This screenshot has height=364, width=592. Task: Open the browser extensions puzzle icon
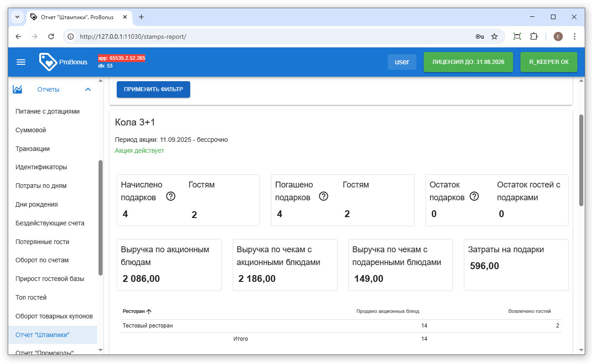tap(534, 36)
